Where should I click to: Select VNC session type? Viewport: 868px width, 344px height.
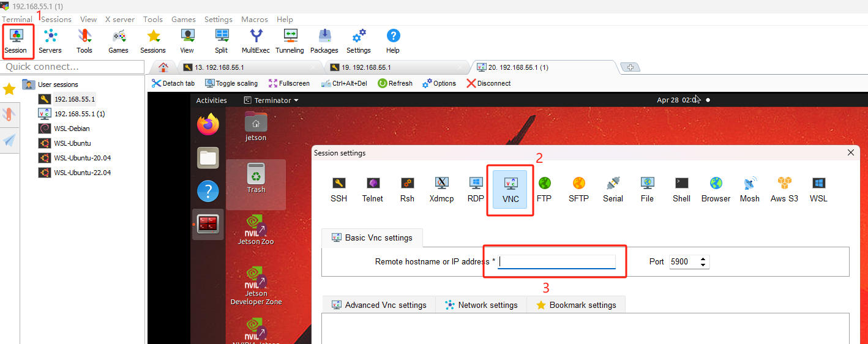click(x=511, y=190)
